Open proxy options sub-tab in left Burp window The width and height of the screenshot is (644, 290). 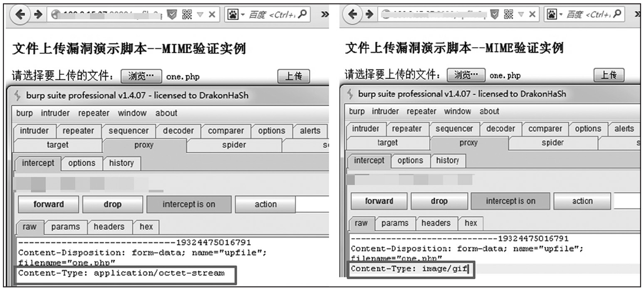[x=82, y=163]
